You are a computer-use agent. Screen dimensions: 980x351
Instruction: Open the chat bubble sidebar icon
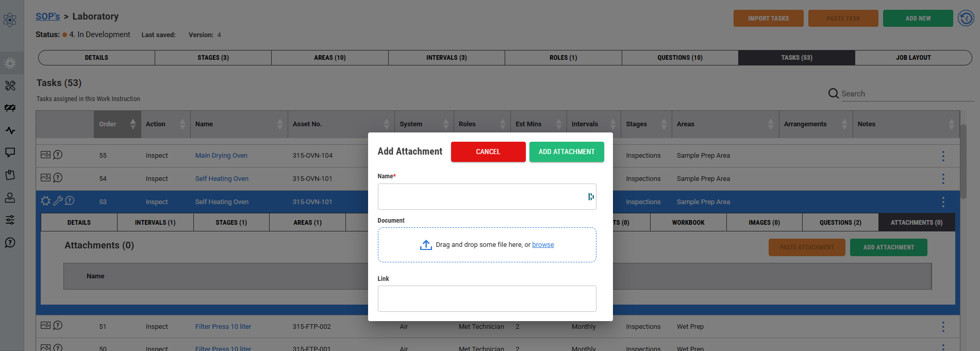point(10,153)
